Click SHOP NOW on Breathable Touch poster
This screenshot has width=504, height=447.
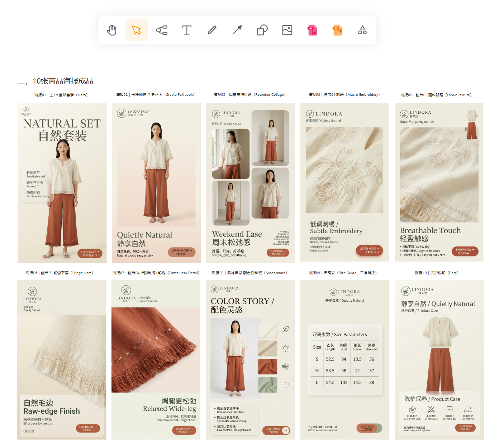465,251
